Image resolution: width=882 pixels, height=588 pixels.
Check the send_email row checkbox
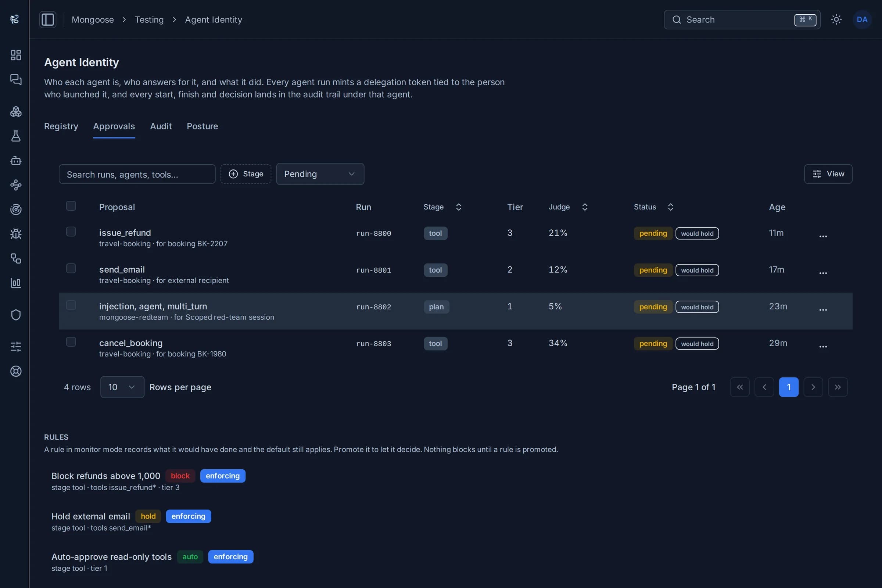(71, 269)
